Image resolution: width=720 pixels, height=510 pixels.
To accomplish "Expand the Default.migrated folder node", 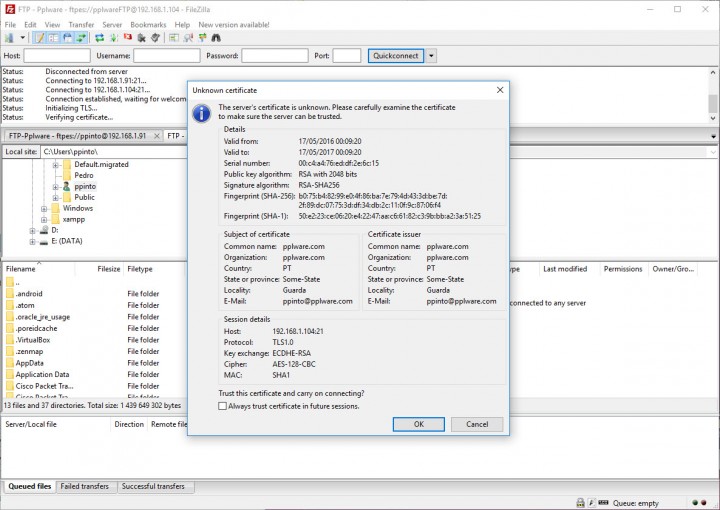I will click(56, 164).
